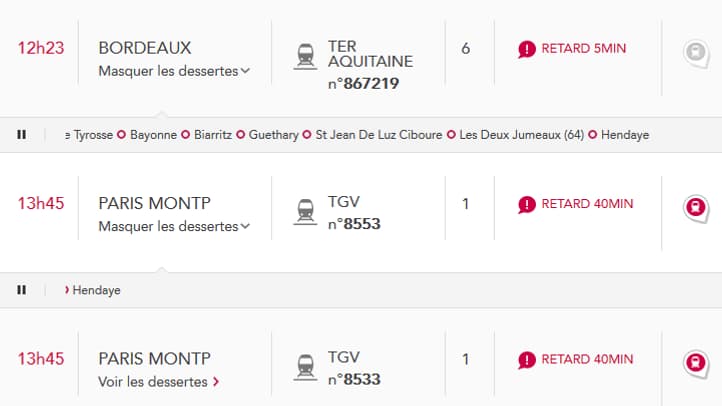Click the 12h23 departure time
The height and width of the screenshot is (406, 722).
(x=41, y=48)
